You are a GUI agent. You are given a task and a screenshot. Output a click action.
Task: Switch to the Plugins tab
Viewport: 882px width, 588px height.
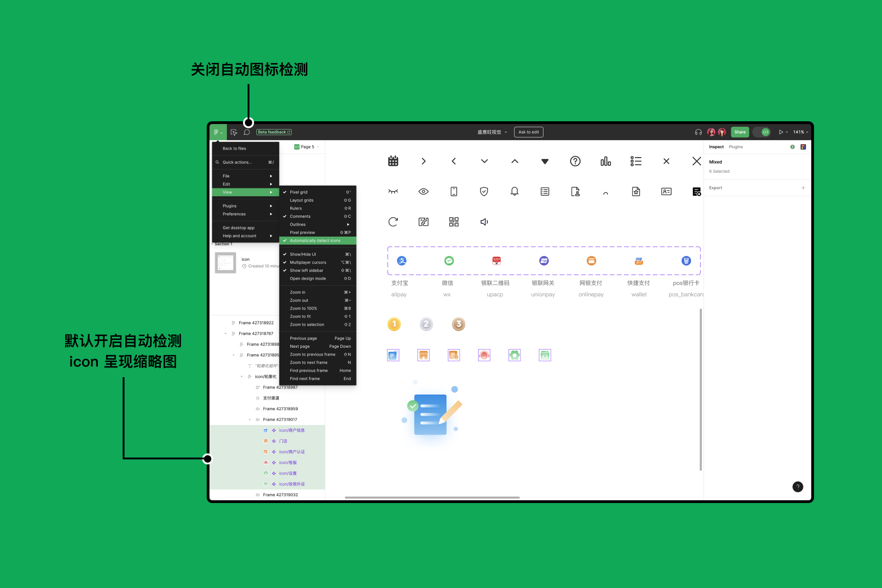click(x=735, y=147)
